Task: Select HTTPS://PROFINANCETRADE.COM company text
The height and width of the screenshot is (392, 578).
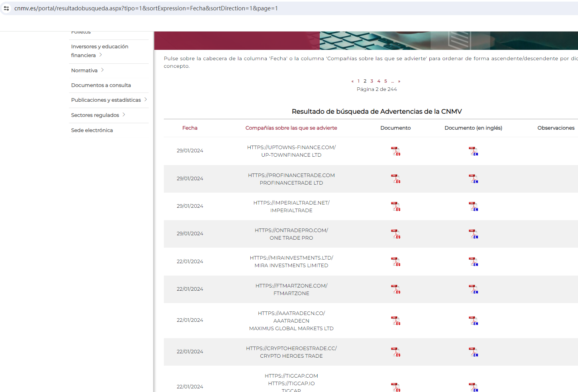Action: coord(291,175)
